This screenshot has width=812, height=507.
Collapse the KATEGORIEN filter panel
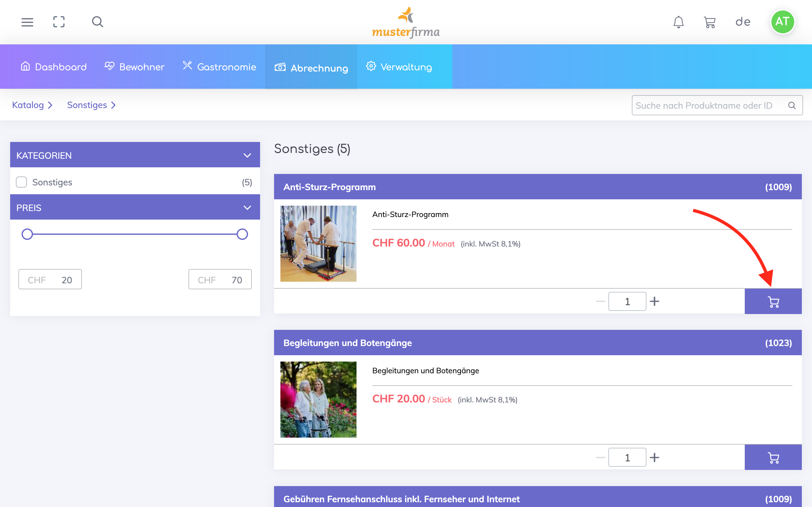[247, 155]
